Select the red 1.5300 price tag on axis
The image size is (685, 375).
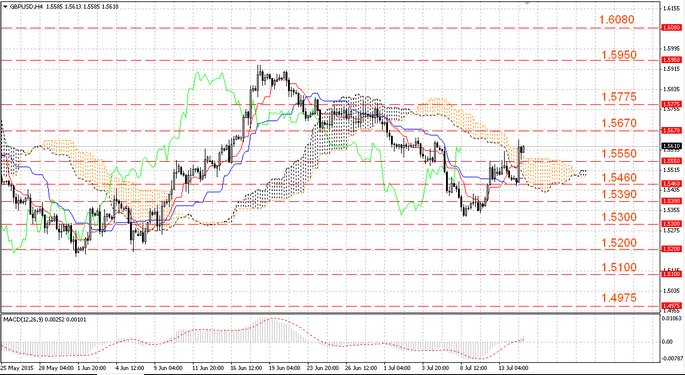tap(671, 224)
